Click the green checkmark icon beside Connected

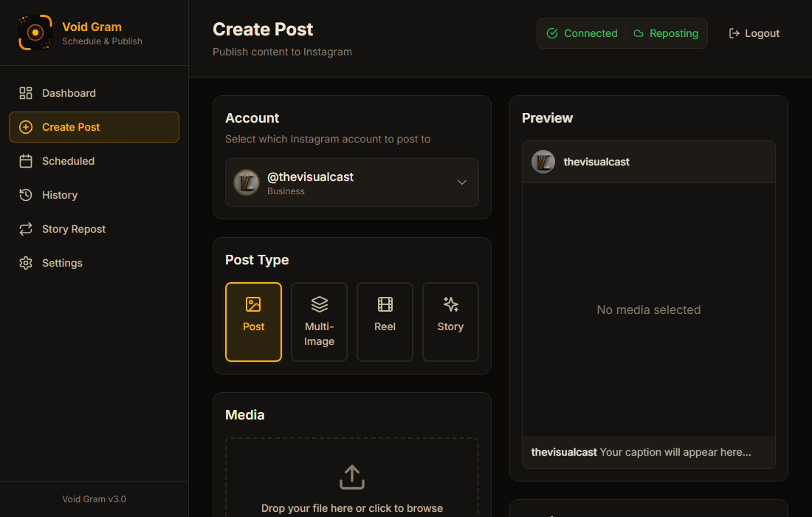point(552,33)
